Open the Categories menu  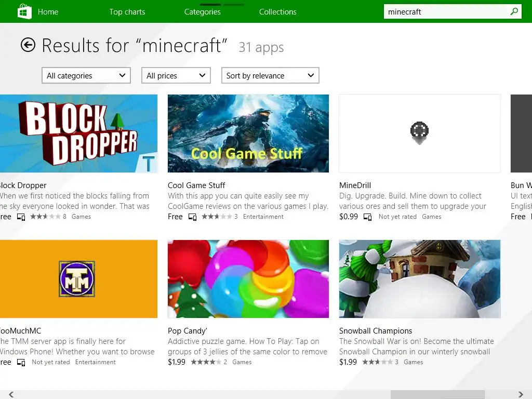[x=203, y=12]
